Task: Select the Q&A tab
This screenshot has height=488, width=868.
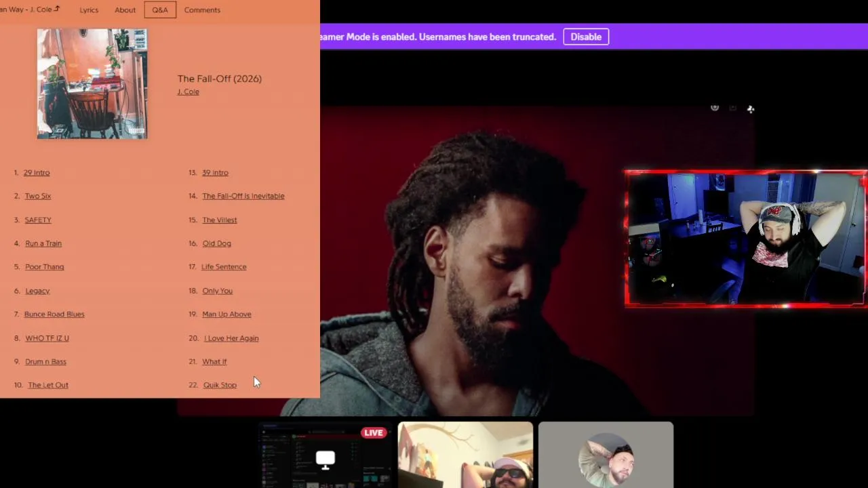Action: coord(160,10)
